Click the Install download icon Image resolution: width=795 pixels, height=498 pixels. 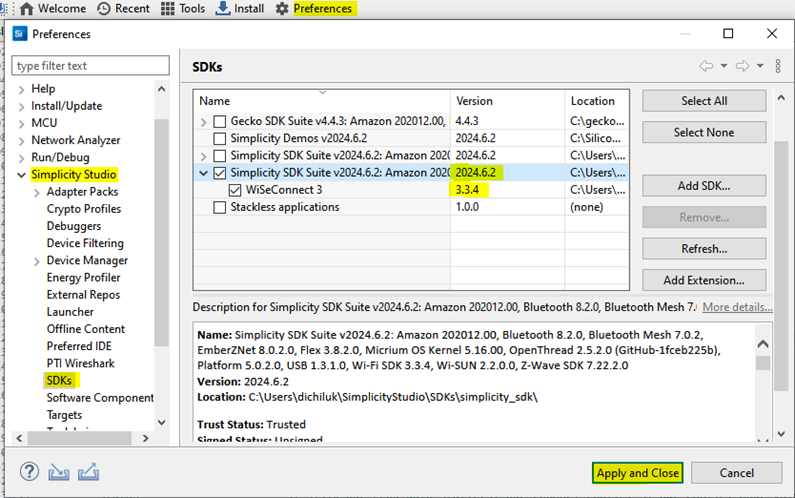223,9
